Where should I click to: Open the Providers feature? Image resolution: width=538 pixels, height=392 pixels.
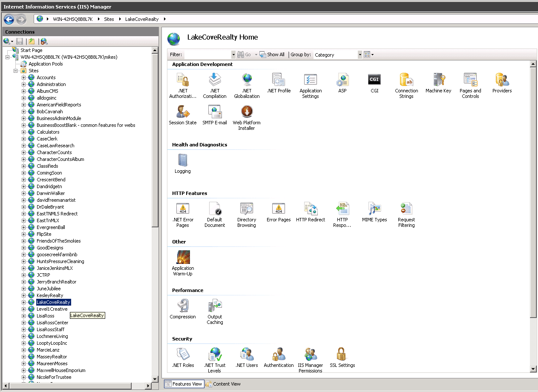tap(502, 83)
